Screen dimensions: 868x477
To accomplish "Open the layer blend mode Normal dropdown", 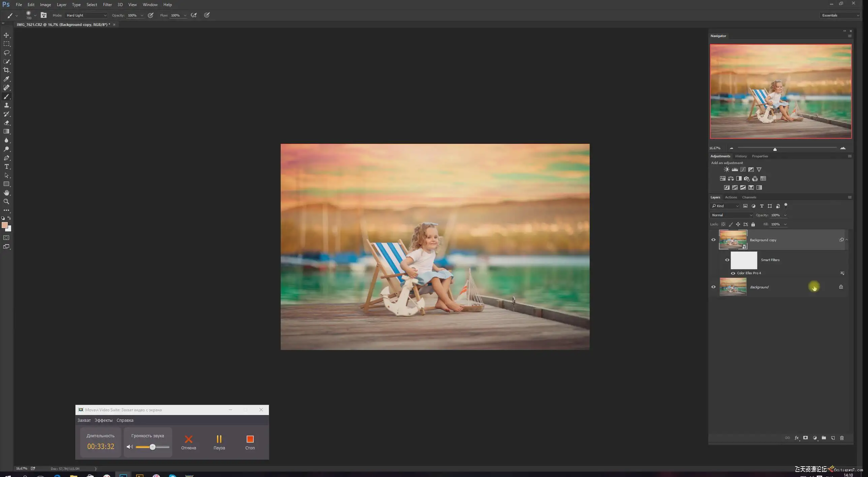I will coord(731,215).
